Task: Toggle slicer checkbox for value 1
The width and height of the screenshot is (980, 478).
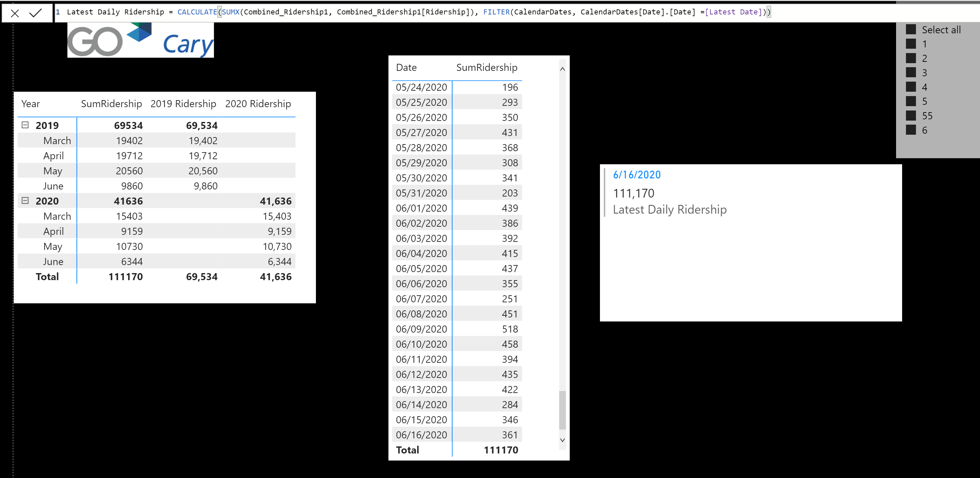Action: click(x=911, y=44)
